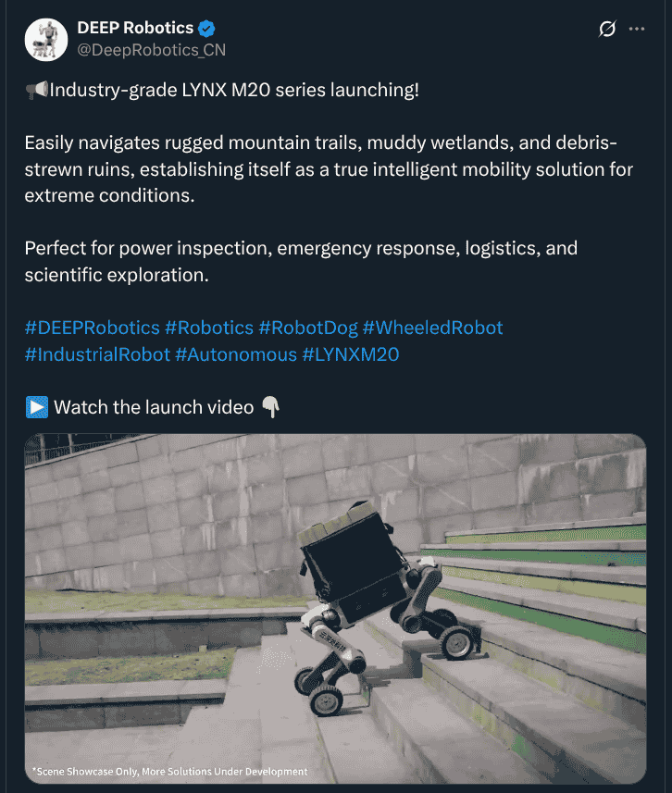Open the #DEEPRobotics hashtag
Image resolution: width=672 pixels, height=793 pixels.
[x=92, y=328]
